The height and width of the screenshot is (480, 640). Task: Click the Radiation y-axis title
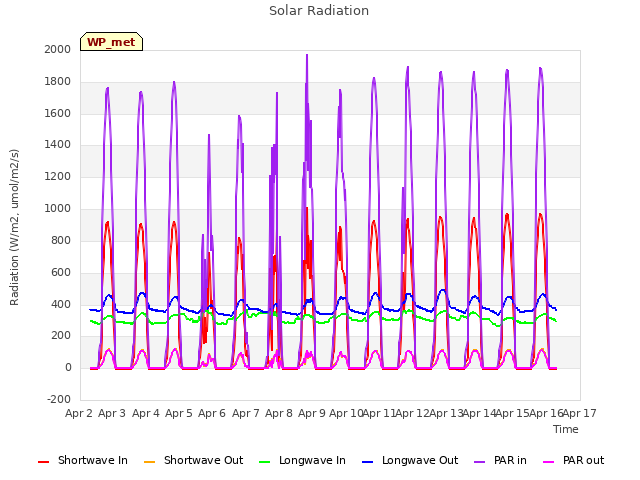pos(14,227)
